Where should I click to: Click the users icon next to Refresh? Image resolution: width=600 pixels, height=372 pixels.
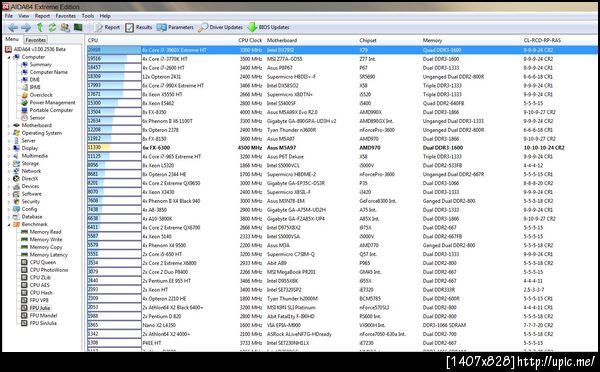(65, 27)
